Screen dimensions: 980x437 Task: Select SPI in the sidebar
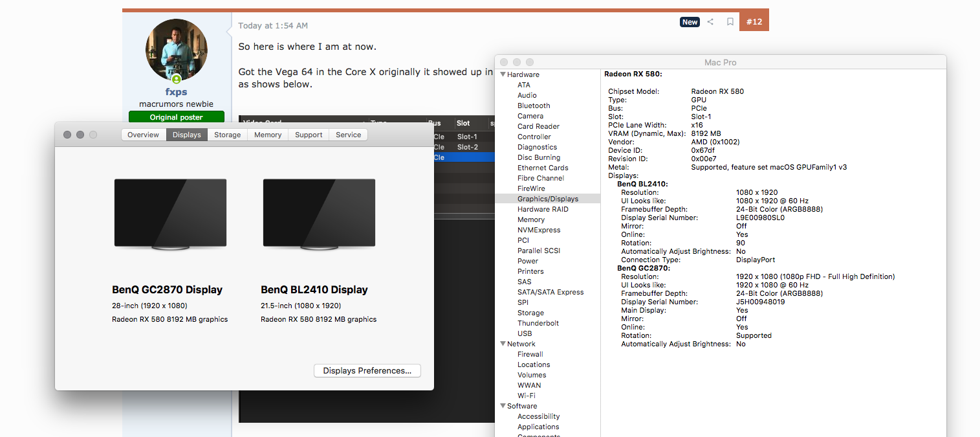(x=523, y=302)
